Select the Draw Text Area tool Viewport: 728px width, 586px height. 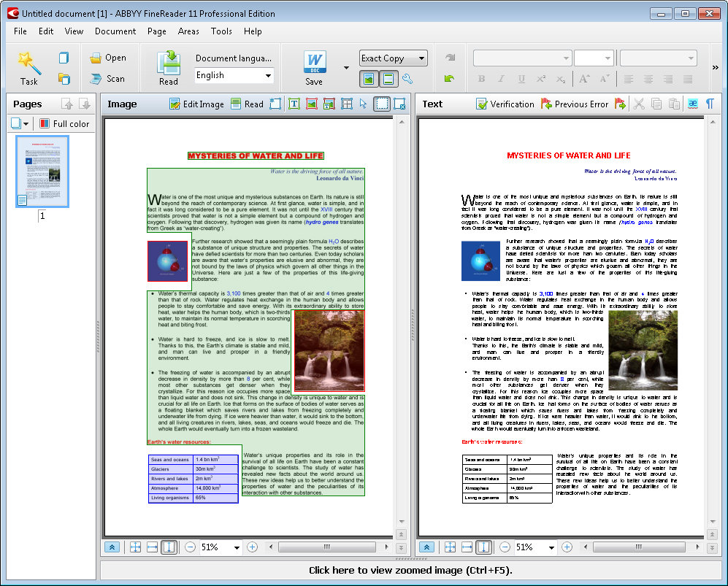coord(294,104)
